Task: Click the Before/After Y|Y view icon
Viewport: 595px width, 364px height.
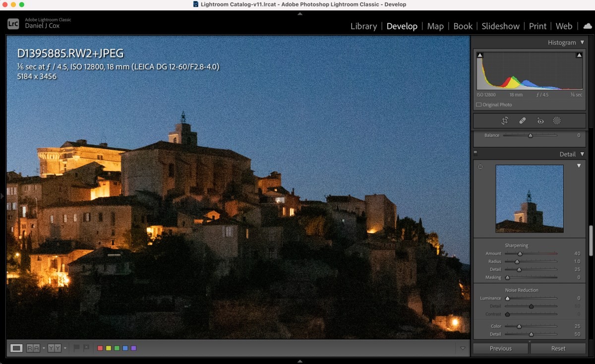Action: pos(54,348)
